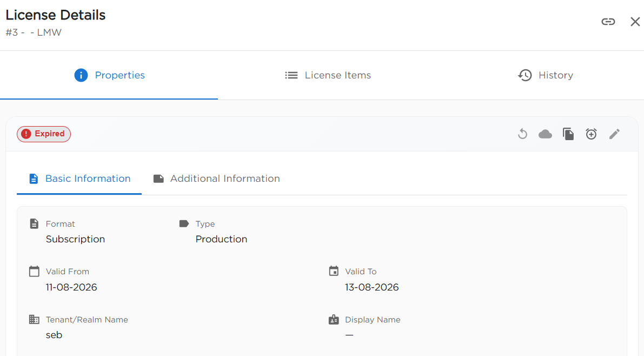Edit license using the pencil icon
644x356 pixels.
pos(614,134)
